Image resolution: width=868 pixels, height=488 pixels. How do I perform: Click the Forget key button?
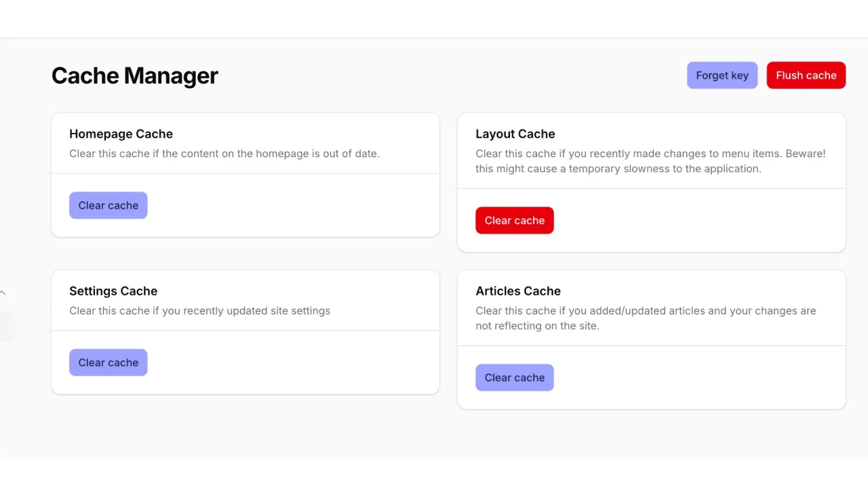point(722,75)
